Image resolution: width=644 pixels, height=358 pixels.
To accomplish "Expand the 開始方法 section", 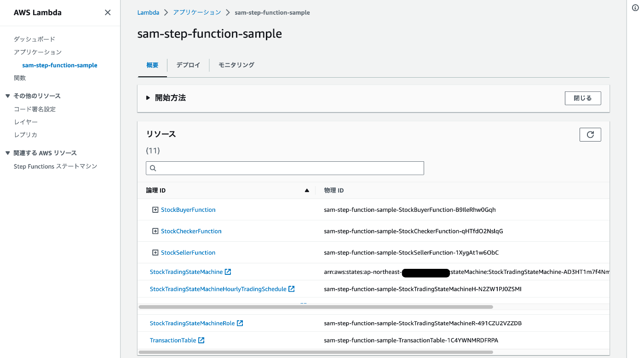I will tap(148, 98).
